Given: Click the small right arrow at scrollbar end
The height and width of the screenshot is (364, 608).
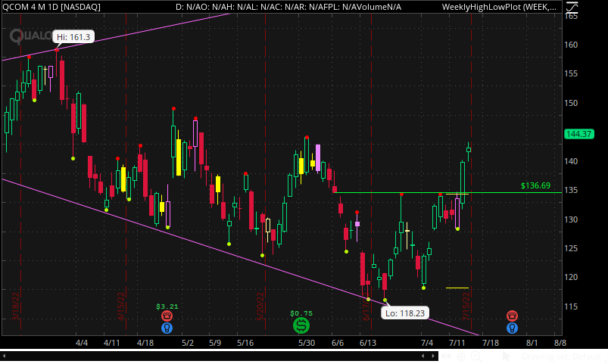Looking at the screenshot, I should click(x=433, y=356).
